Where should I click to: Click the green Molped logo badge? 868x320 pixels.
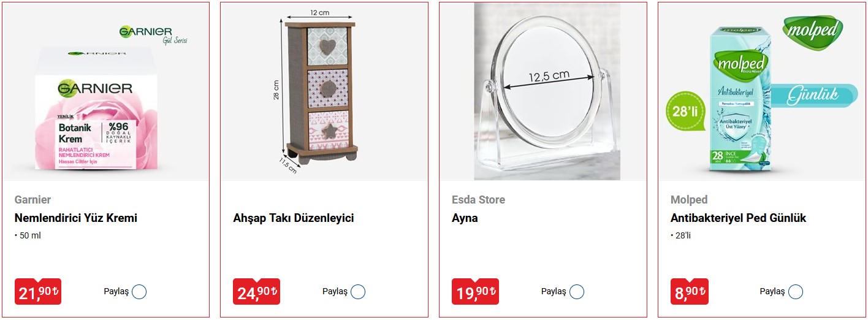pos(813,32)
